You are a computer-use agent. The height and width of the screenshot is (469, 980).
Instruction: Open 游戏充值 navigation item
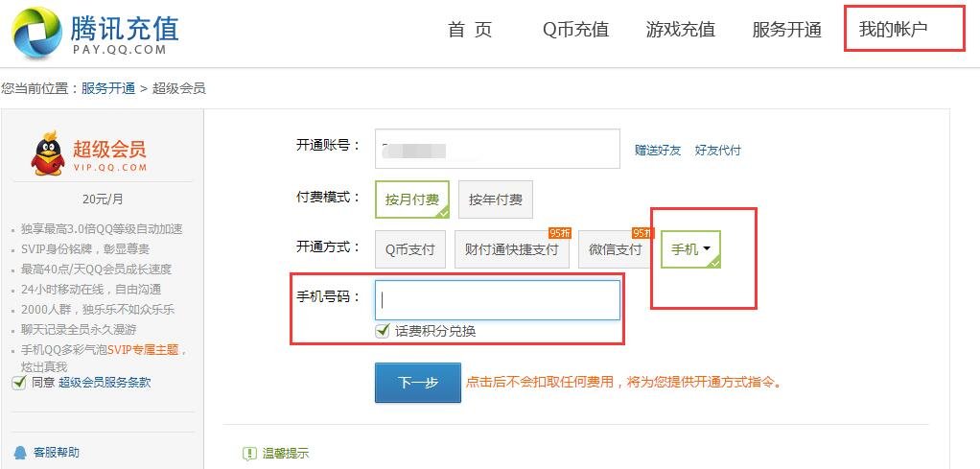tap(681, 30)
